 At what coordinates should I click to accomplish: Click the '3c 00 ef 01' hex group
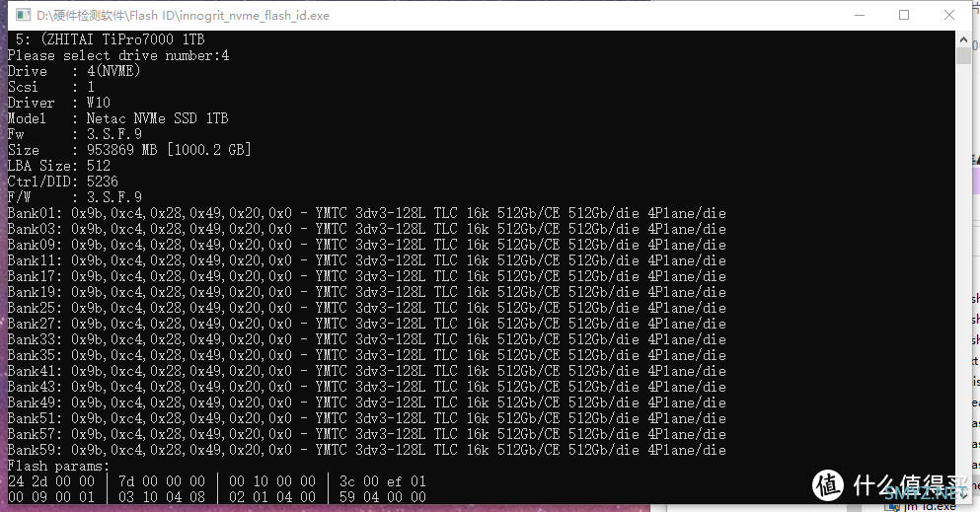383,481
